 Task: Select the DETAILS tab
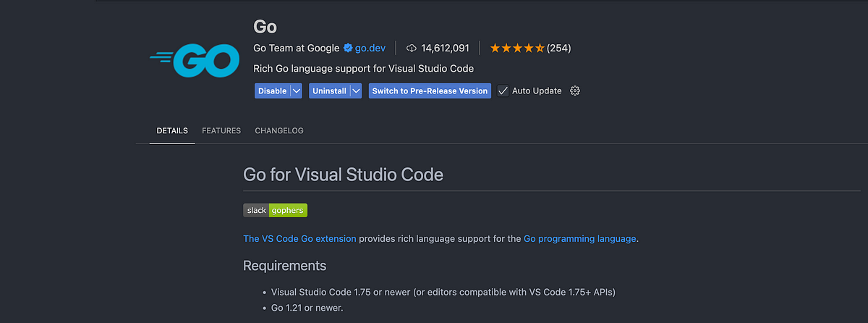(x=172, y=131)
